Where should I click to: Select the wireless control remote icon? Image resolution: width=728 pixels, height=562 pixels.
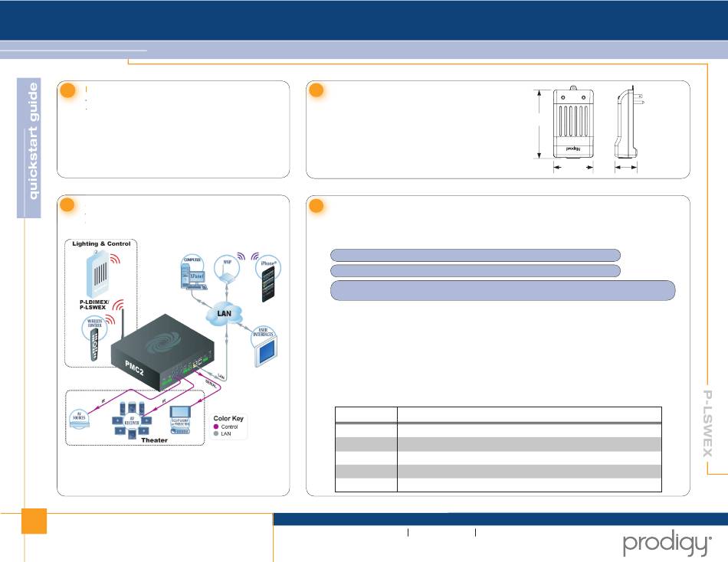(95, 338)
